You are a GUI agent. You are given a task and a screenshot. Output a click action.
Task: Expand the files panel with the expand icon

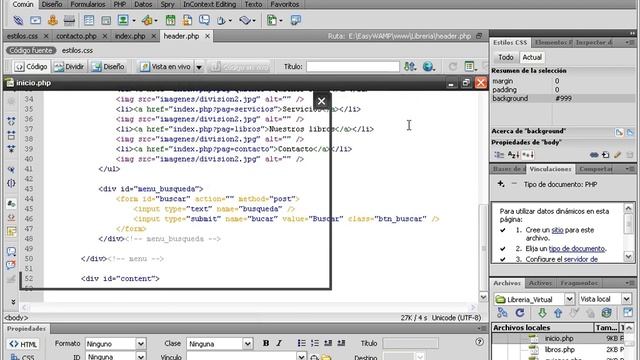pos(628,313)
